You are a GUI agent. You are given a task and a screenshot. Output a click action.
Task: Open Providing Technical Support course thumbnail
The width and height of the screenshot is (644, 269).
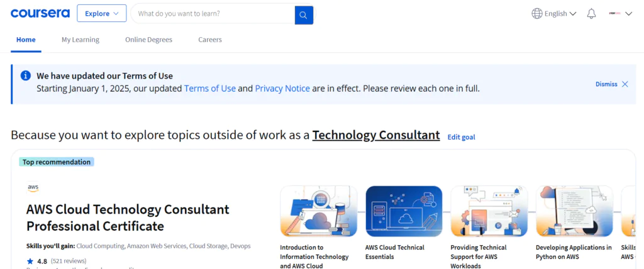(489, 212)
